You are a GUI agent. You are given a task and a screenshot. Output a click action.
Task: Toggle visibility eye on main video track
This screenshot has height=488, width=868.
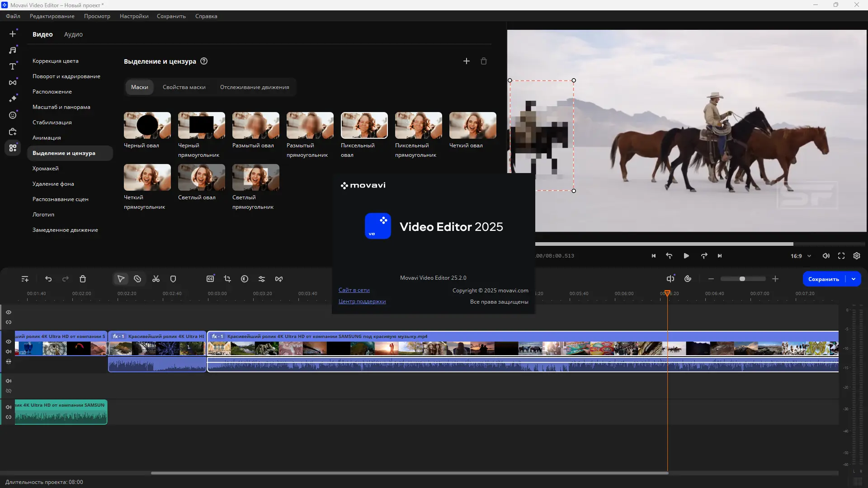point(9,342)
